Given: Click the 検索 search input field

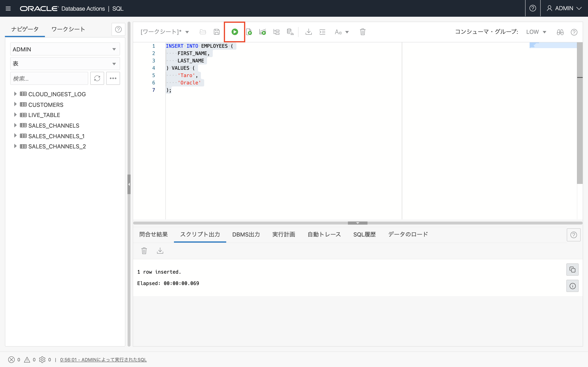Looking at the screenshot, I should coord(49,78).
